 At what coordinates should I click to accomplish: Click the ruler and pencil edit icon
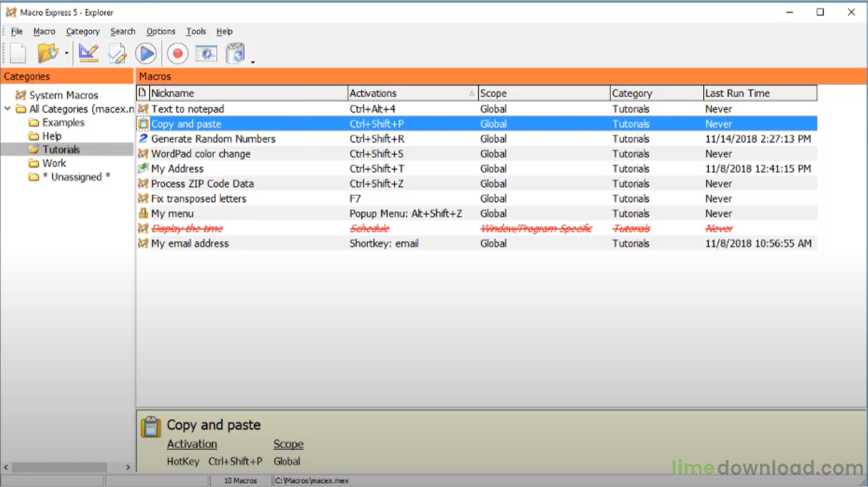[x=89, y=54]
